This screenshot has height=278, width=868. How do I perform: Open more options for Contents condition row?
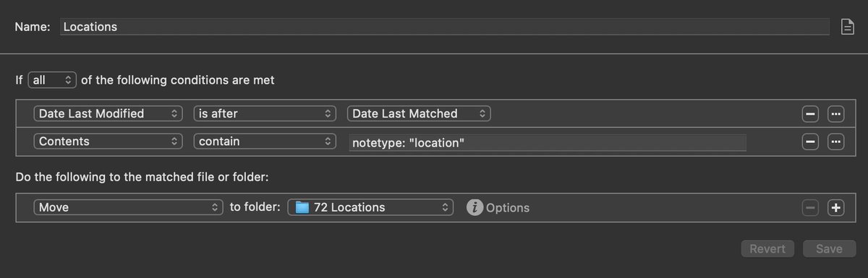836,142
